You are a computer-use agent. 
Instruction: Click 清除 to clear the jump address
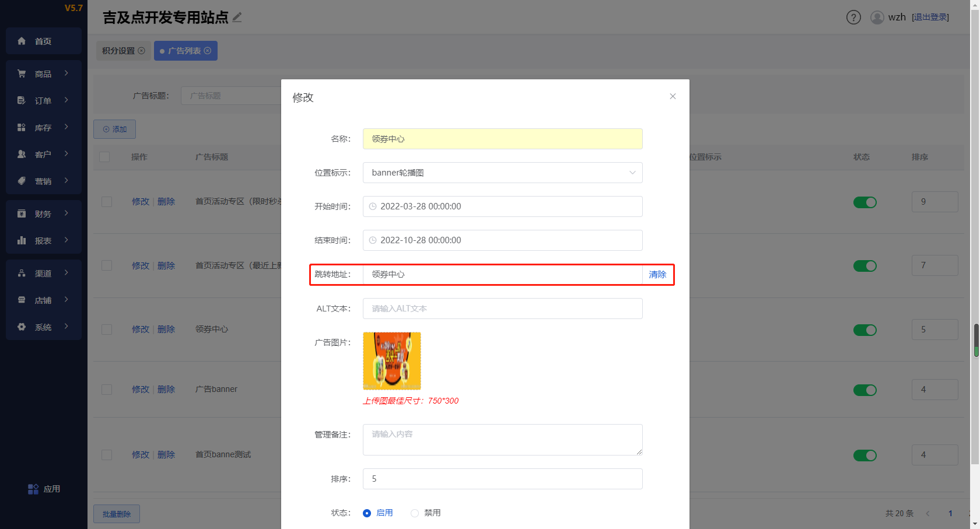pyautogui.click(x=657, y=275)
